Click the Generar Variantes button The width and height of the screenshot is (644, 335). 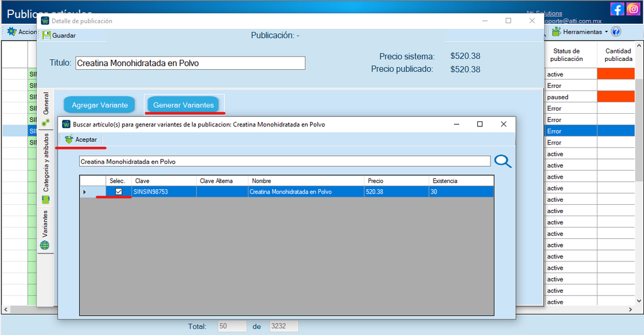coord(184,105)
